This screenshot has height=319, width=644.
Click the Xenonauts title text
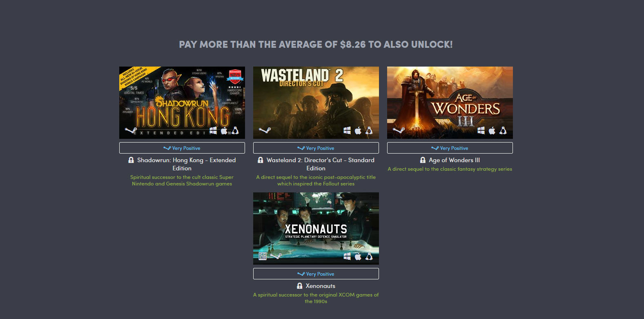click(321, 286)
